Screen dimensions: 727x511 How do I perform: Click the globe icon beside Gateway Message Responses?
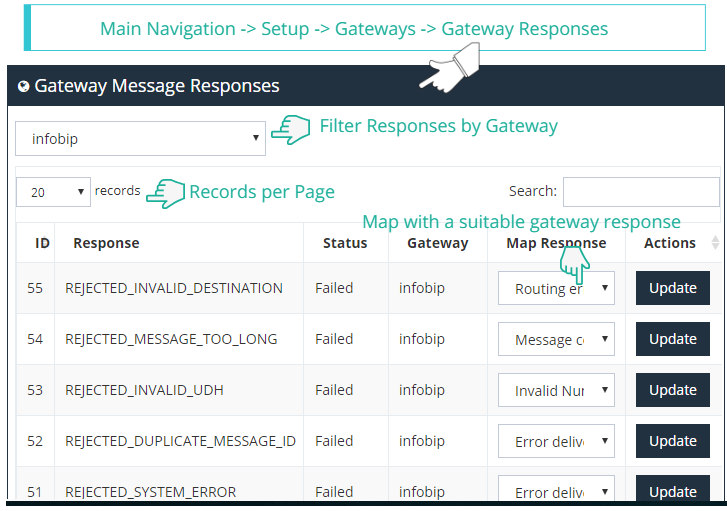(x=24, y=87)
